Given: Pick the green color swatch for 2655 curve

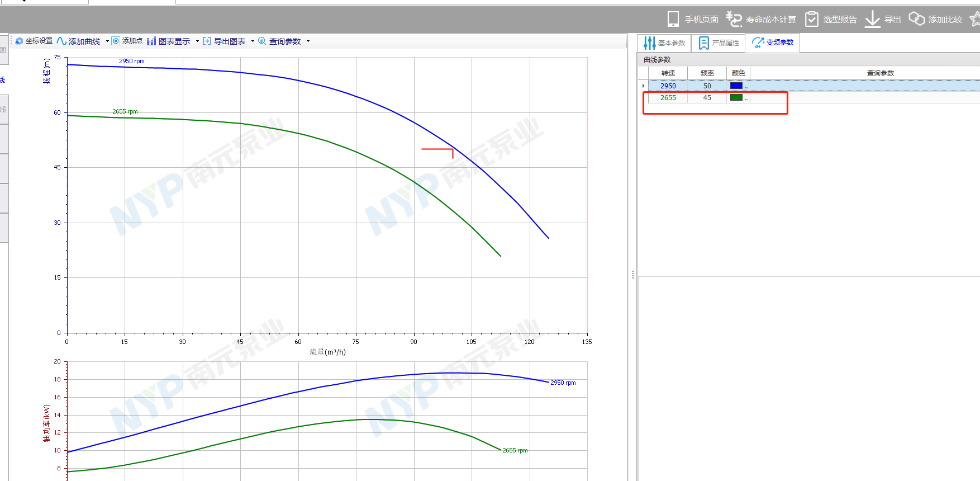Looking at the screenshot, I should point(736,97).
